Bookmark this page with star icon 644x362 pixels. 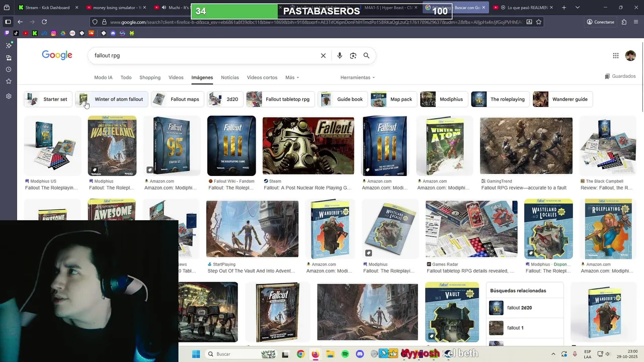click(539, 22)
